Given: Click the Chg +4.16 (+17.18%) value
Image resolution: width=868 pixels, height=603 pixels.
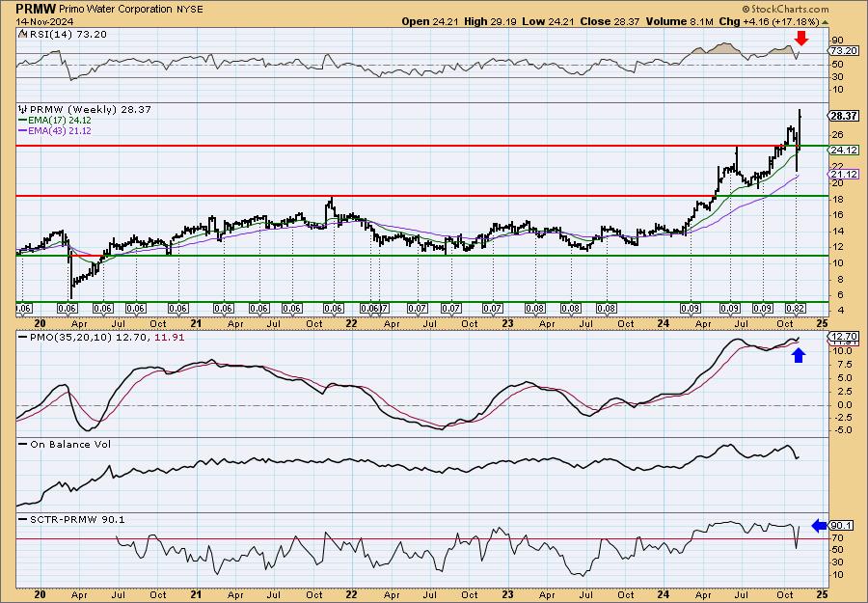Looking at the screenshot, I should pyautogui.click(x=769, y=21).
